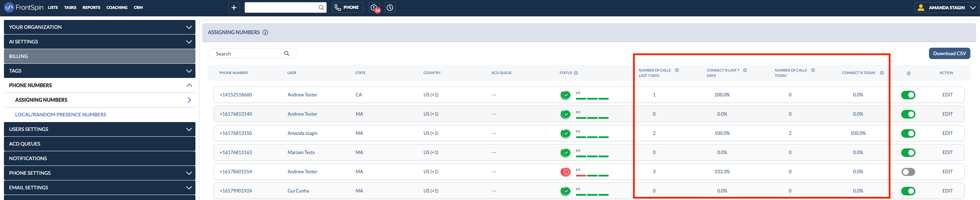Open the Tasks menu
The height and width of the screenshot is (200, 980).
tap(70, 7)
